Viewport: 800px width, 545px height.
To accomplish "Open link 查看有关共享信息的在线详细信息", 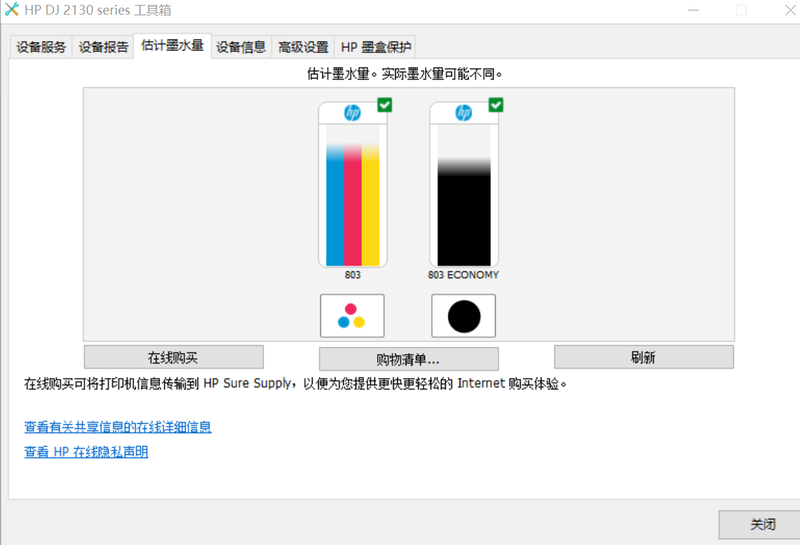I will tap(118, 427).
